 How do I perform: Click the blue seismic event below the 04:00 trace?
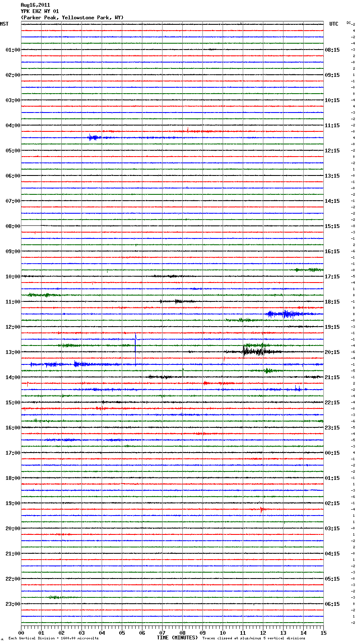93,137
